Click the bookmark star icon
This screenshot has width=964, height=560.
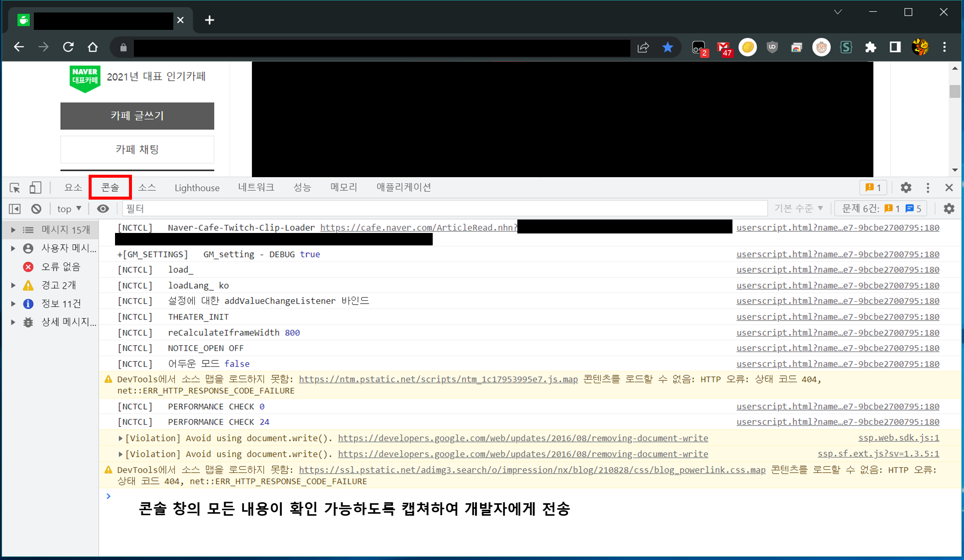click(x=668, y=47)
